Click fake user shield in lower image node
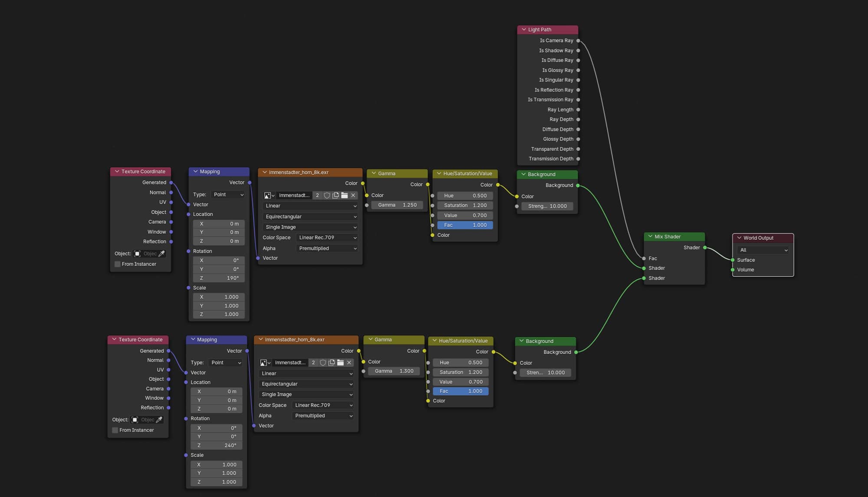The height and width of the screenshot is (497, 868). click(x=323, y=363)
